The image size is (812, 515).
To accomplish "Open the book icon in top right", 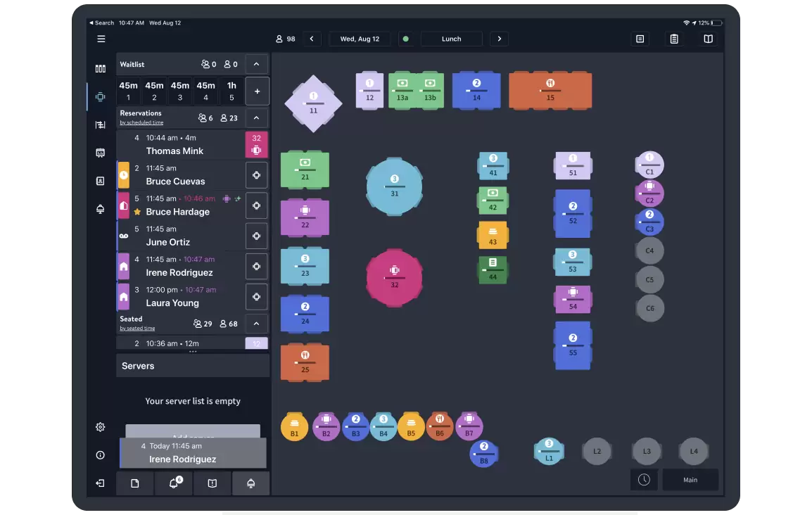I will 709,39.
